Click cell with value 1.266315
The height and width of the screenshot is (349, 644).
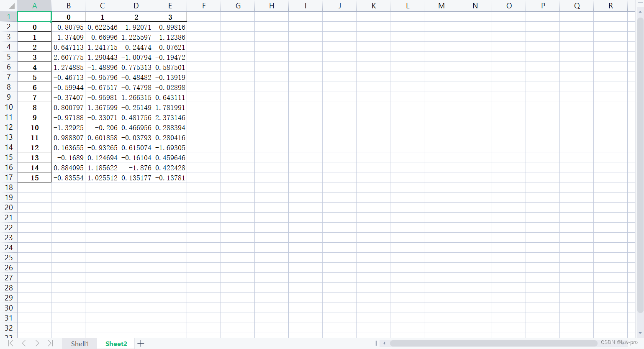(136, 97)
